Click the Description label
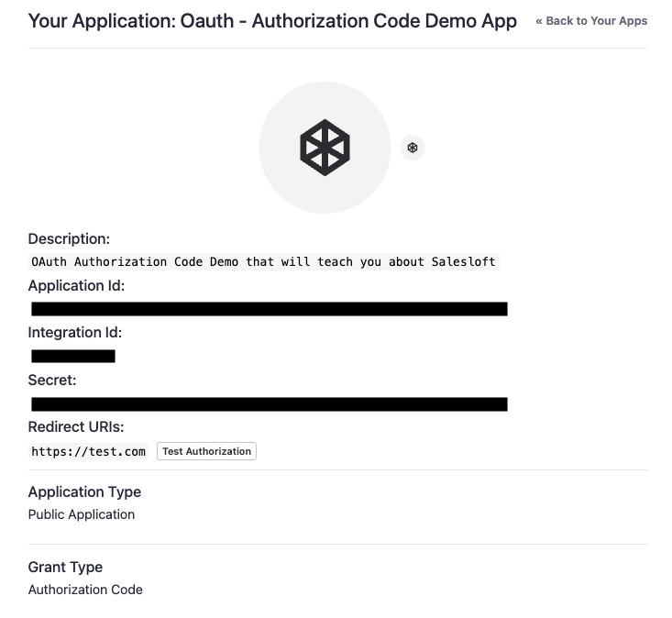This screenshot has width=672, height=618. click(x=69, y=238)
